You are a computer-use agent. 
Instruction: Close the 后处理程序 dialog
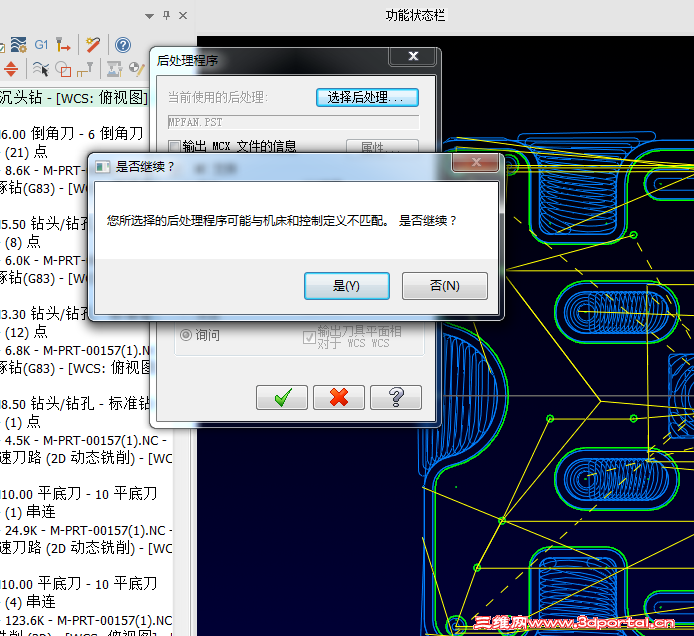[413, 56]
